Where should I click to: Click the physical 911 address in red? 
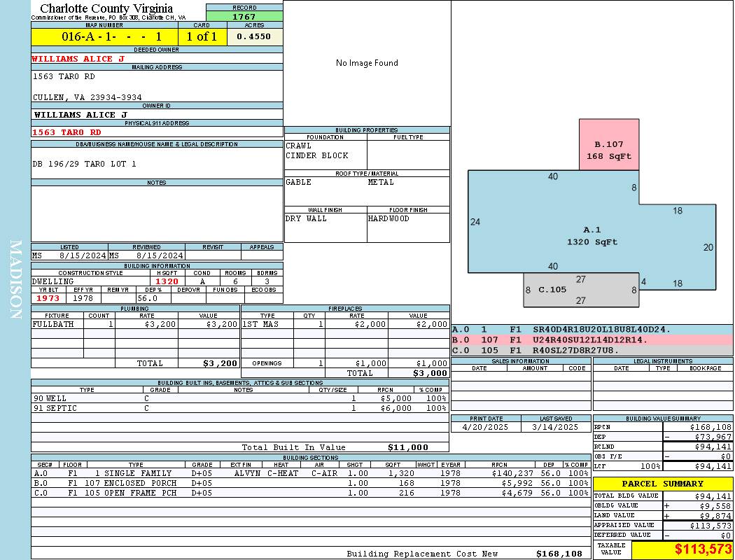click(66, 132)
